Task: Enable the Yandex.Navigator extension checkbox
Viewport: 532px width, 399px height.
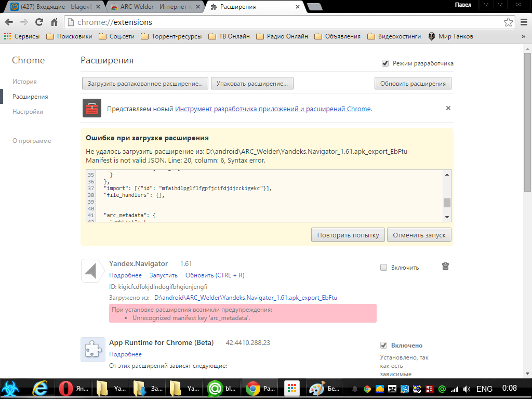Action: (384, 268)
